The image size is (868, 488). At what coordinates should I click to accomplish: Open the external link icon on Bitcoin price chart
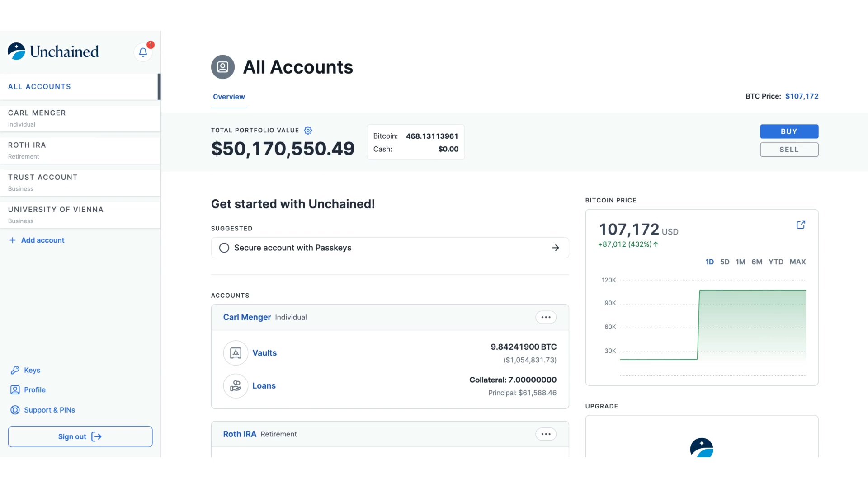click(801, 225)
